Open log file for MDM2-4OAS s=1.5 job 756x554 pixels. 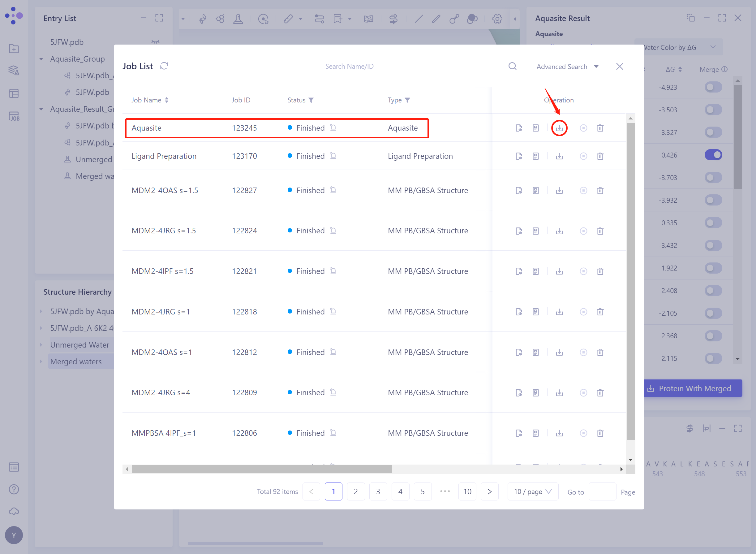tap(535, 191)
